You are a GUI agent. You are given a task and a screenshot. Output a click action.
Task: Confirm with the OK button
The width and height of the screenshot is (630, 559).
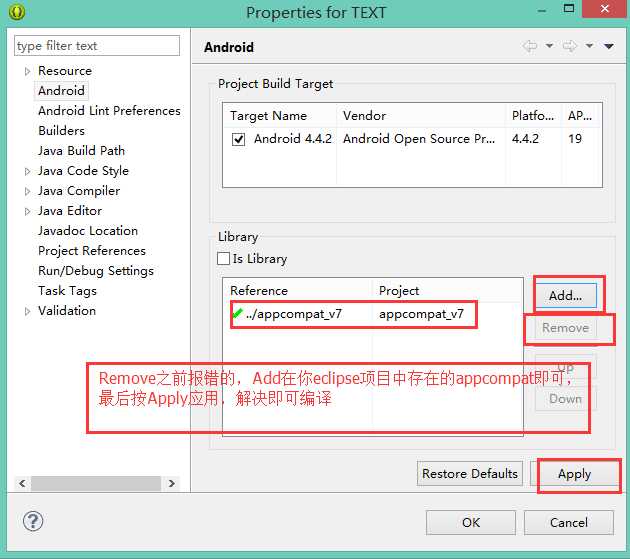click(x=471, y=522)
